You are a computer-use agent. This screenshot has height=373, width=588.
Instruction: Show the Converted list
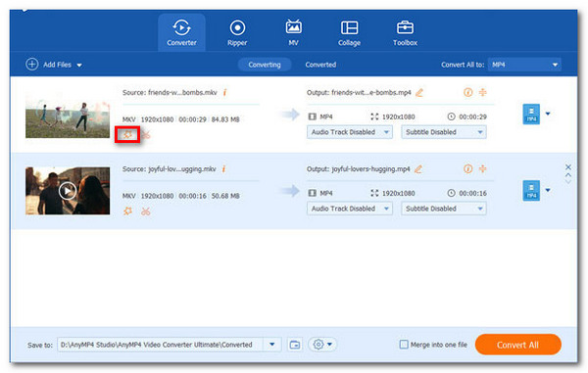(320, 65)
